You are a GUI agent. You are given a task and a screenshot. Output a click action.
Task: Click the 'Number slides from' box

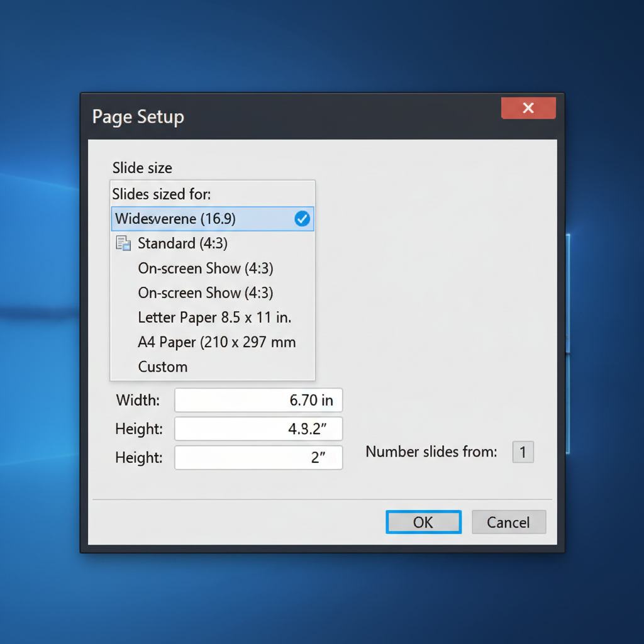click(523, 452)
